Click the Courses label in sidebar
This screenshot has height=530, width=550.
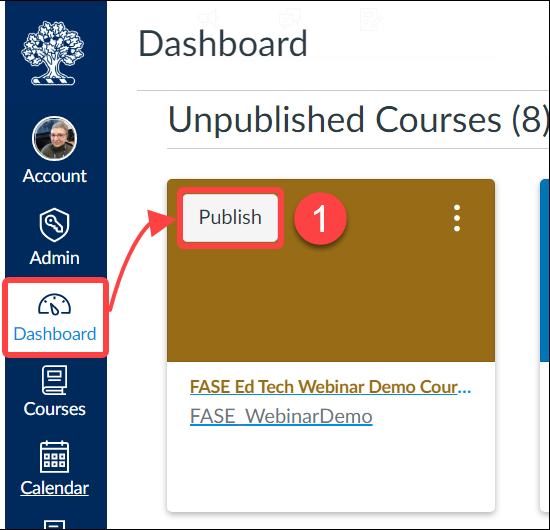(54, 409)
